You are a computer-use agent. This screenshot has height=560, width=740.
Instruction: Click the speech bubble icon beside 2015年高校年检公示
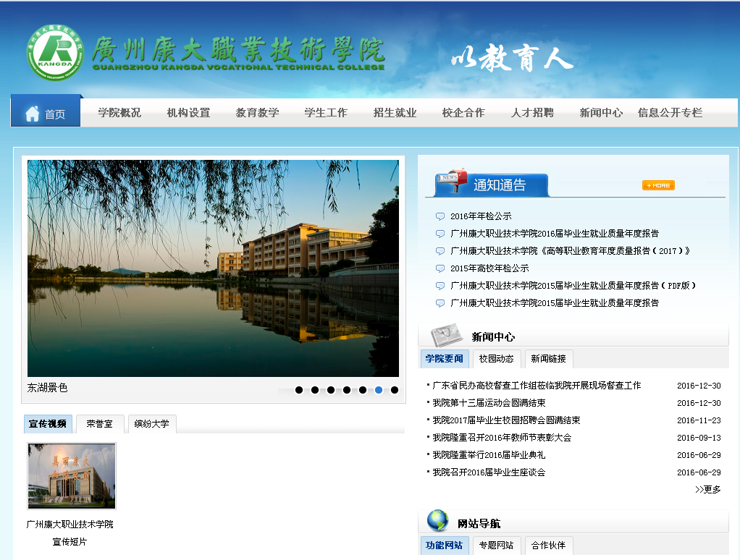pyautogui.click(x=440, y=268)
